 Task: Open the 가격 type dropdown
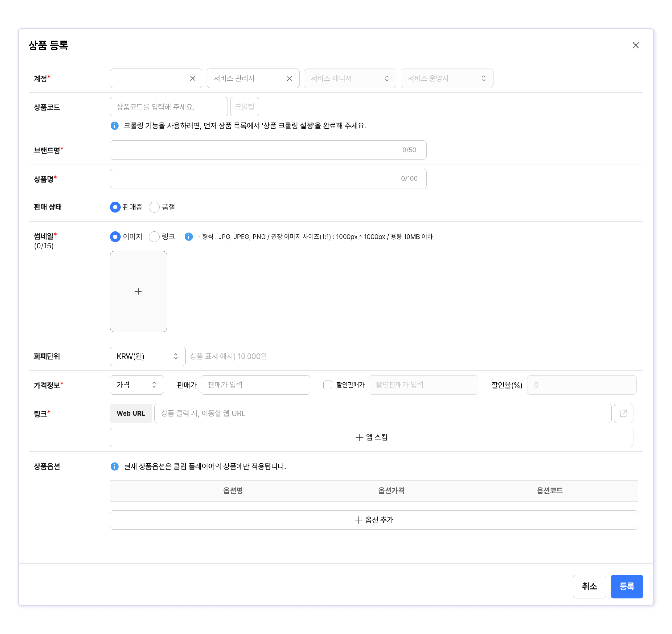[137, 385]
